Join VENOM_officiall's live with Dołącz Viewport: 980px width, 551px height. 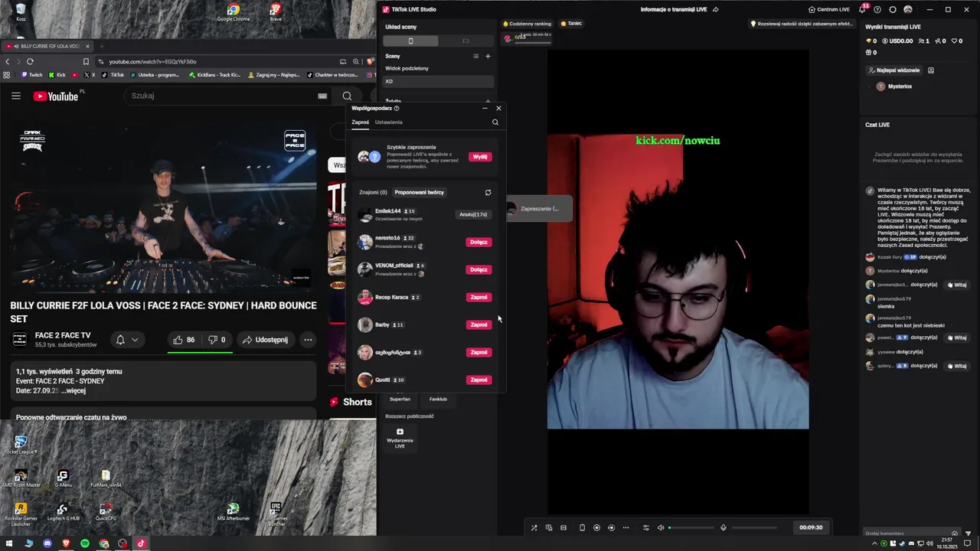479,269
